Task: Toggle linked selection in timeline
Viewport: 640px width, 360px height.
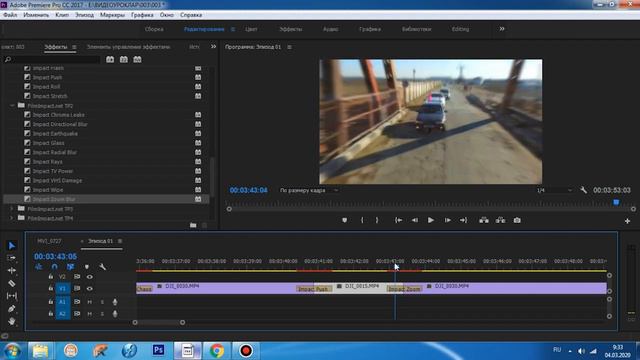Action: [70, 267]
